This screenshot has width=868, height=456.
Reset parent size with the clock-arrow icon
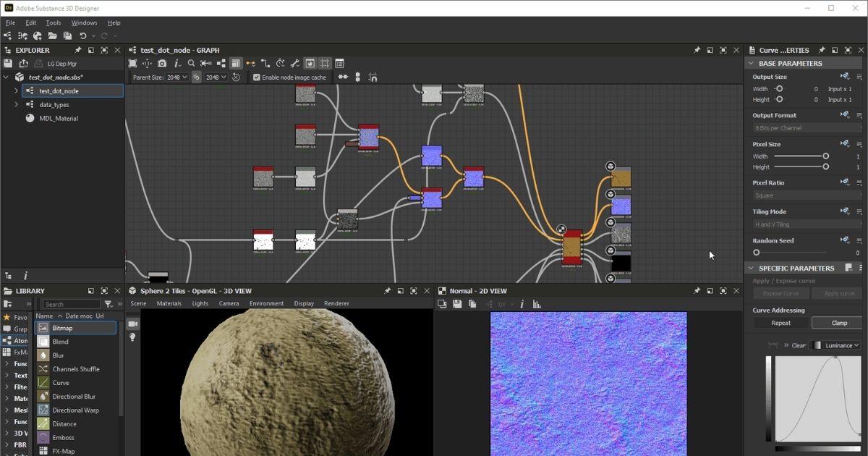tap(236, 77)
